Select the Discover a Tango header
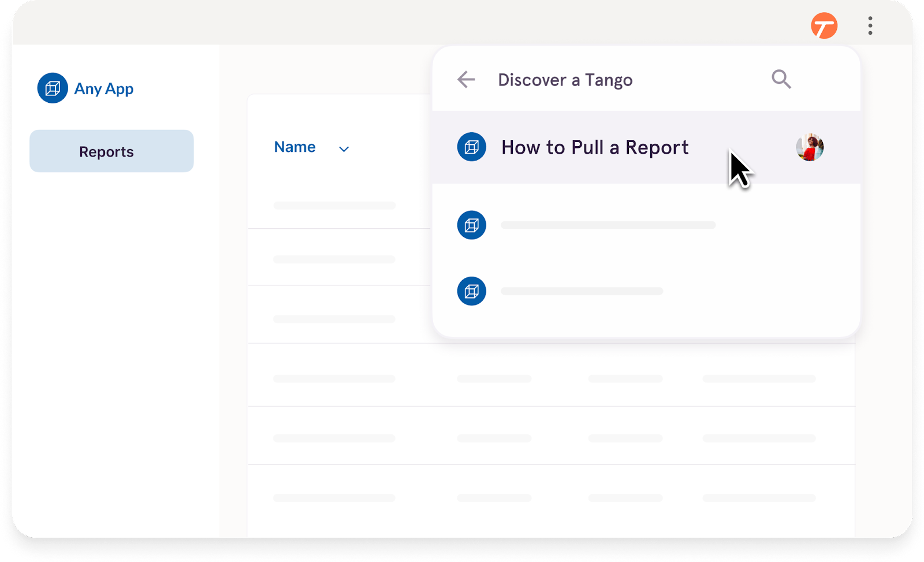Screen dimensions: 924x562 565,80
